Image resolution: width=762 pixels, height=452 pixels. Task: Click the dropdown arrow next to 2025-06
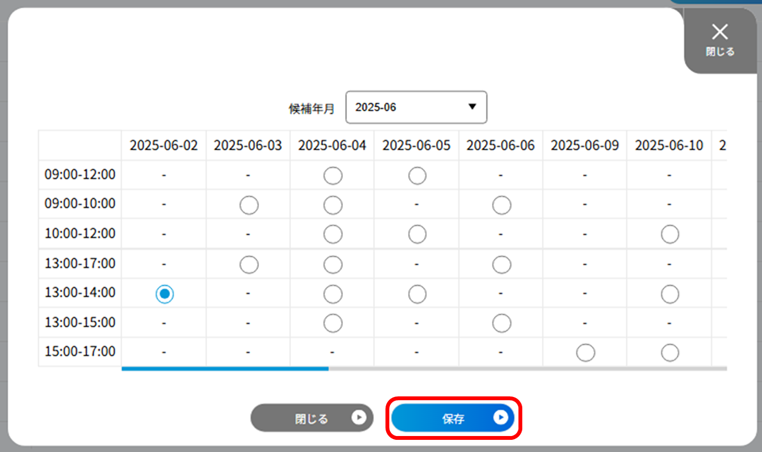472,106
